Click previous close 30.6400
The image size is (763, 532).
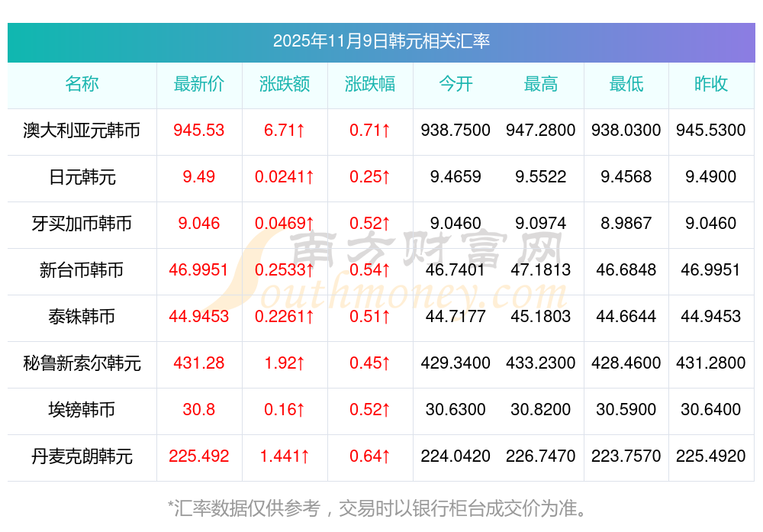[711, 409]
